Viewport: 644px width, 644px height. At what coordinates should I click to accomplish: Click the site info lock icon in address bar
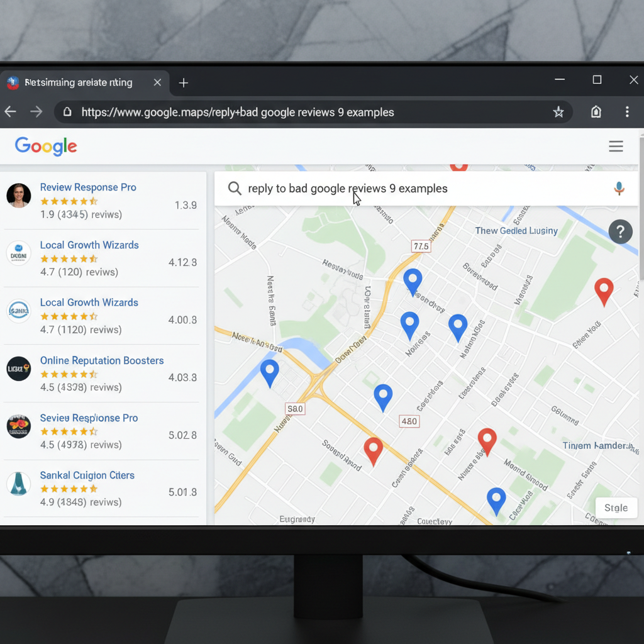(x=67, y=112)
